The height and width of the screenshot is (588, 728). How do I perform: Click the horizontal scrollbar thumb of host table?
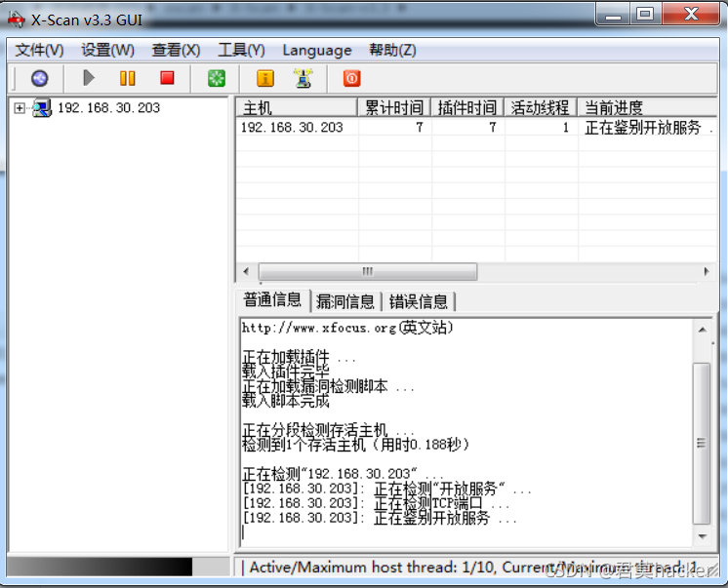tap(368, 271)
